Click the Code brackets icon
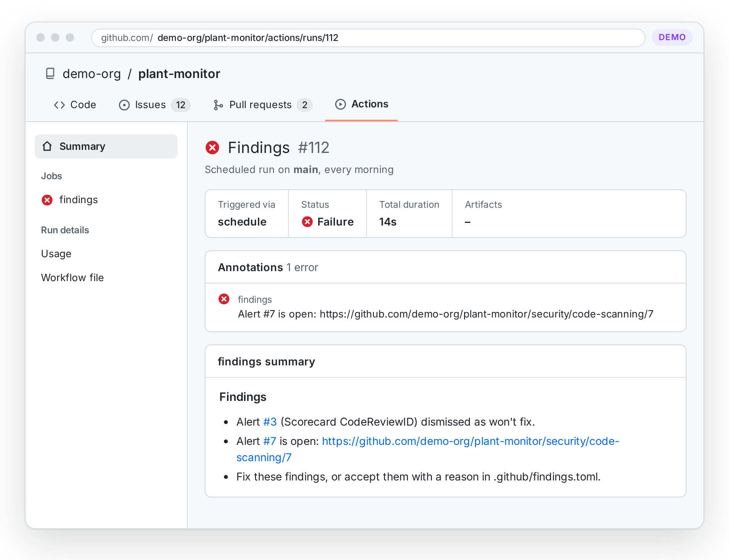This screenshot has width=729, height=560. [x=59, y=105]
